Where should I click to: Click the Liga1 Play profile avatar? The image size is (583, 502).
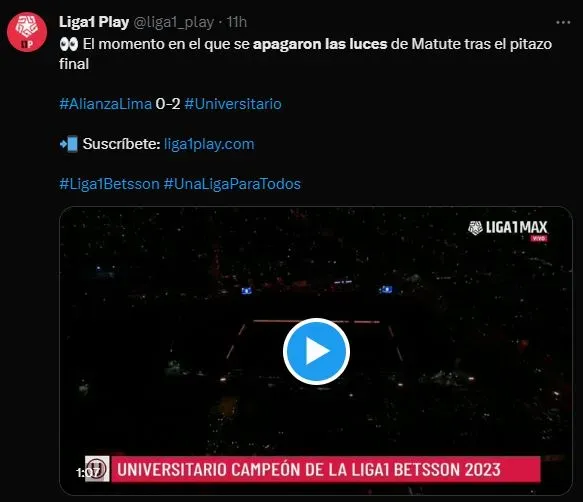27,32
